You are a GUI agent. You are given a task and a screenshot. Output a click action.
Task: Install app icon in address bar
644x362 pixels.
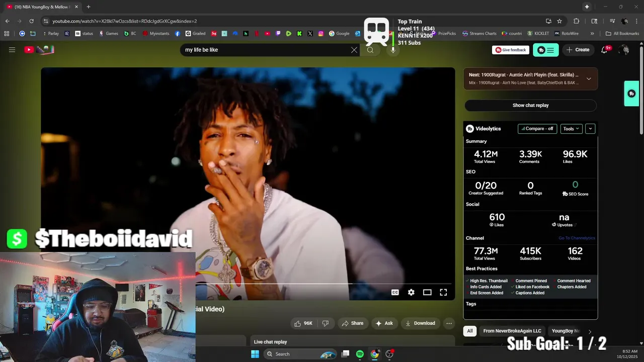[x=548, y=21]
